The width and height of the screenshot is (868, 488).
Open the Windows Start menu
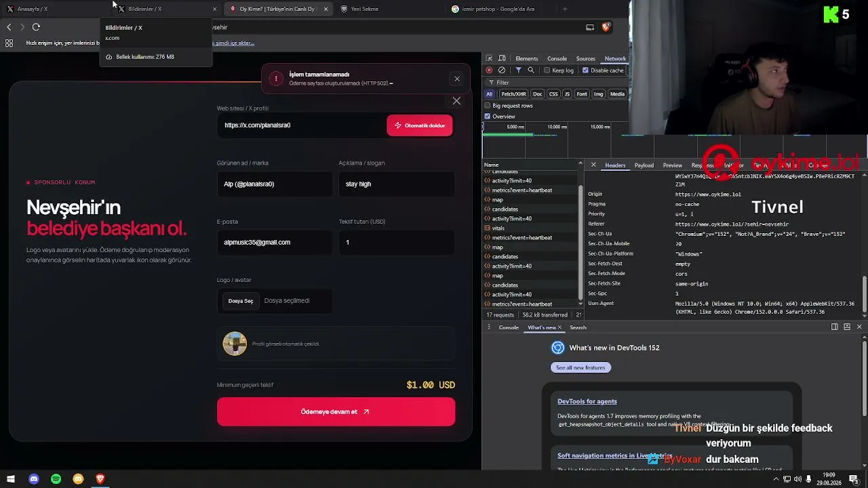pos(11,479)
